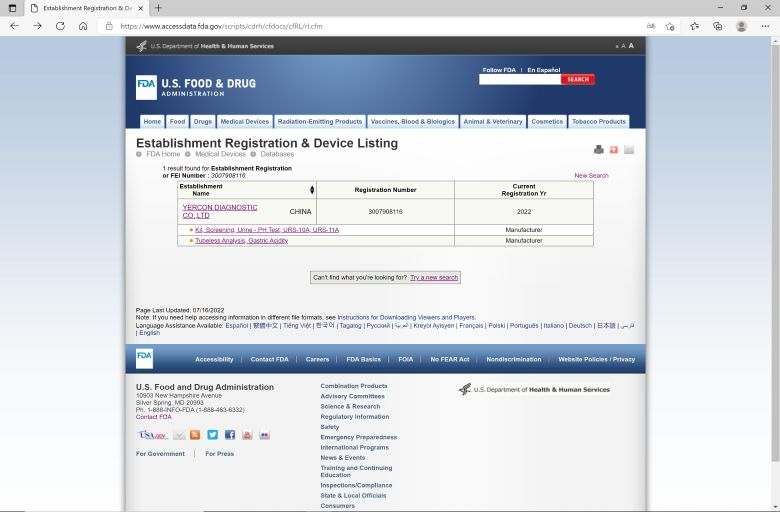
Task: Open YERCON DIAGNOSTIC CO. LTD link
Action: click(x=220, y=211)
